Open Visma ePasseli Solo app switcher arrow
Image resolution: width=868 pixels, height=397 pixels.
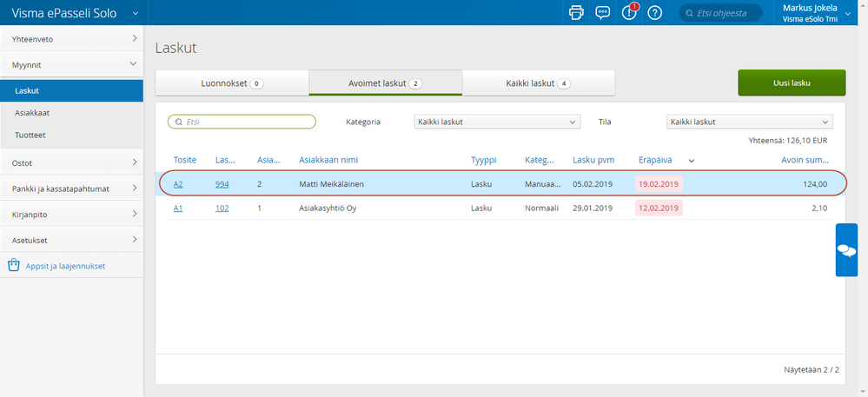point(135,13)
